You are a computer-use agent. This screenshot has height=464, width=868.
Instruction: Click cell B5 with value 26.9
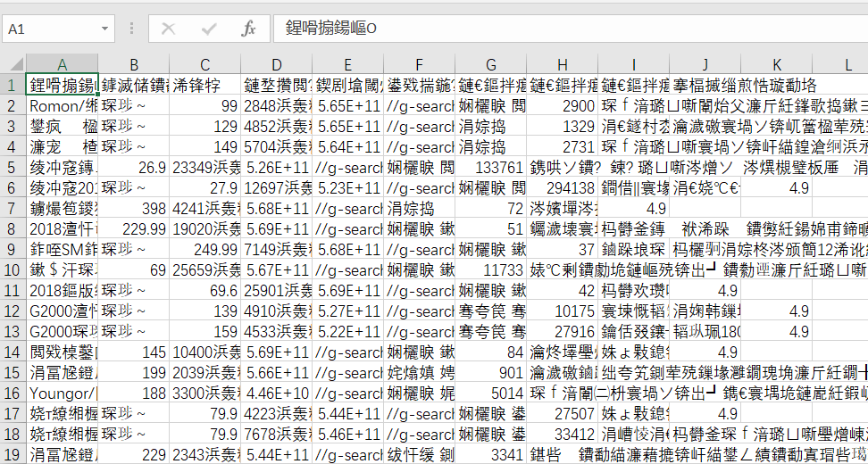(x=134, y=167)
